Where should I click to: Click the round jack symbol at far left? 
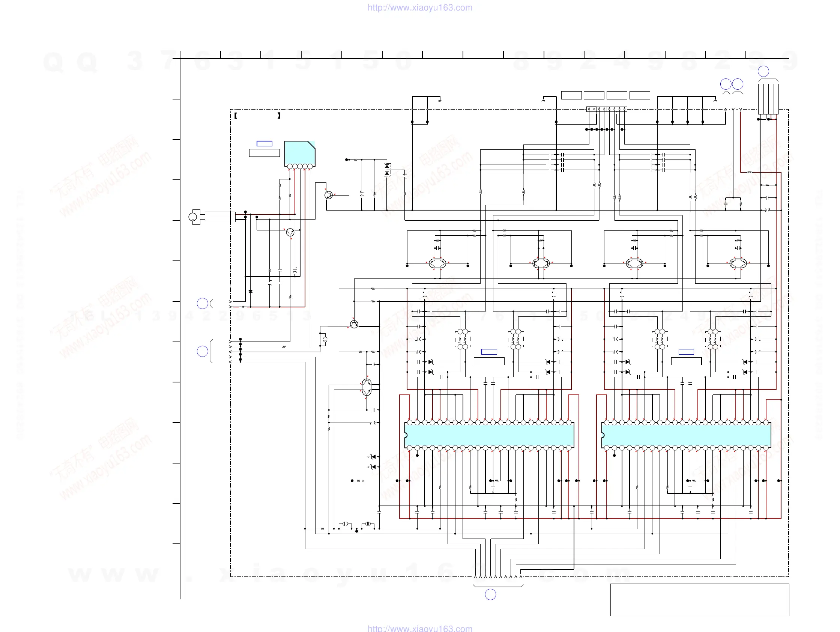pos(193,217)
